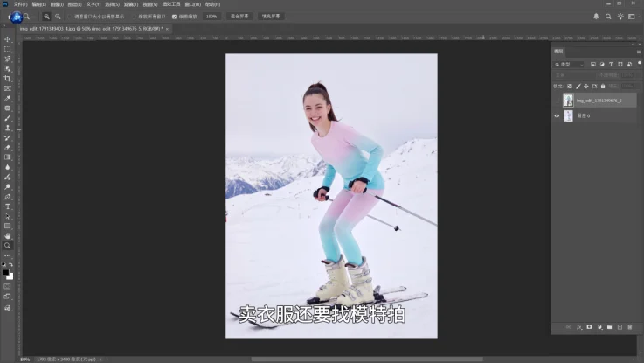
Task: Toggle Quick Mask mode
Action: tap(7, 287)
